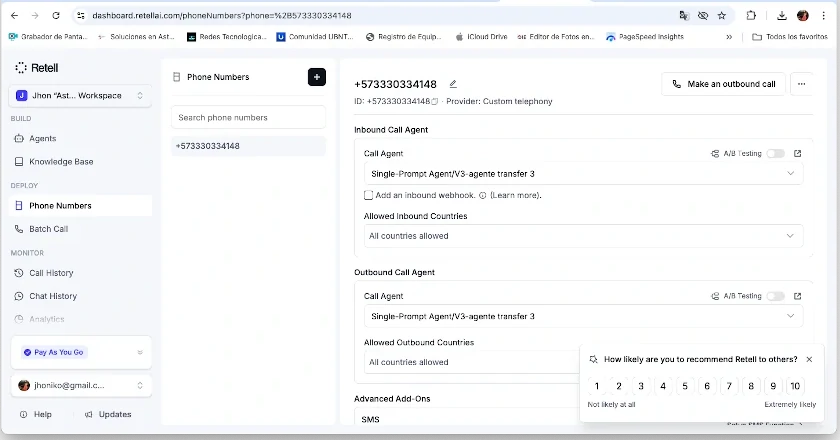The image size is (840, 440).
Task: Go back in browser history
Action: click(14, 16)
